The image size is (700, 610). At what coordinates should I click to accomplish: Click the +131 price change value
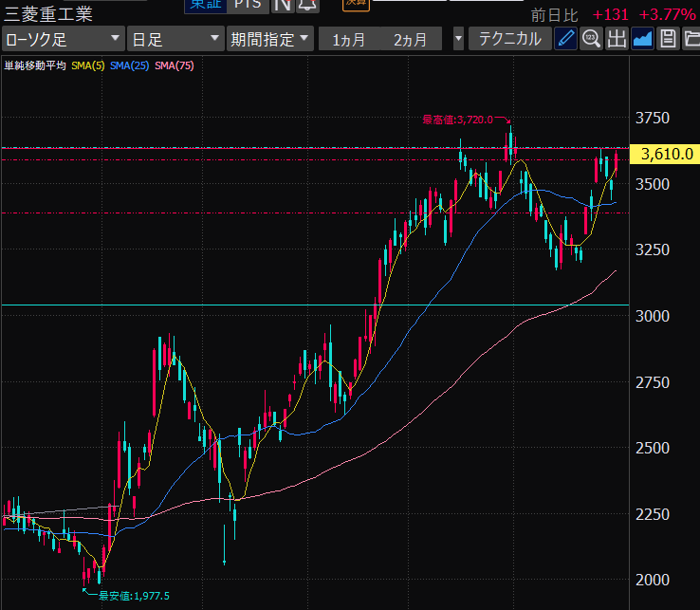(x=610, y=15)
